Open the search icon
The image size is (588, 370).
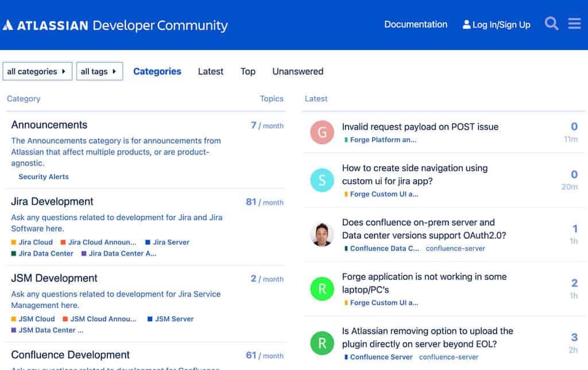click(551, 24)
